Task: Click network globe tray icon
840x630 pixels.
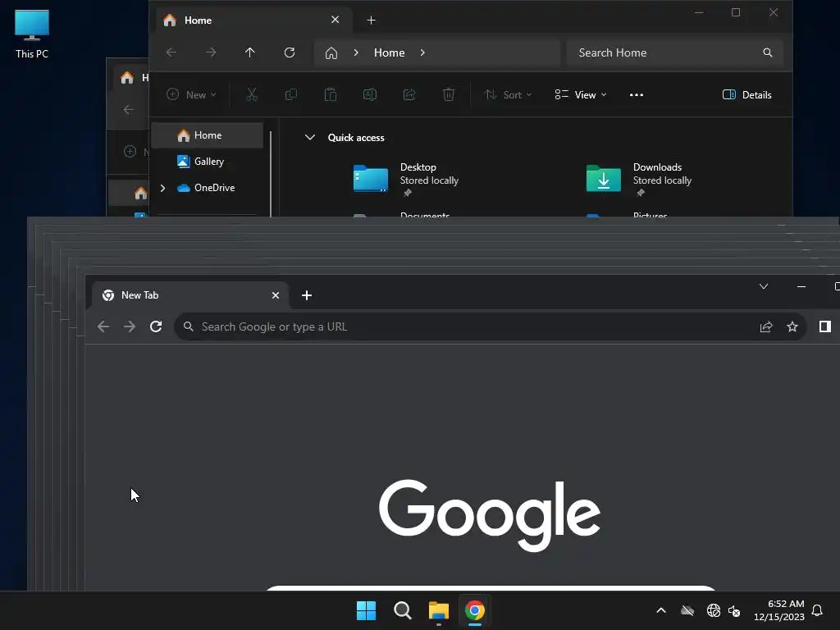Action: [x=713, y=610]
